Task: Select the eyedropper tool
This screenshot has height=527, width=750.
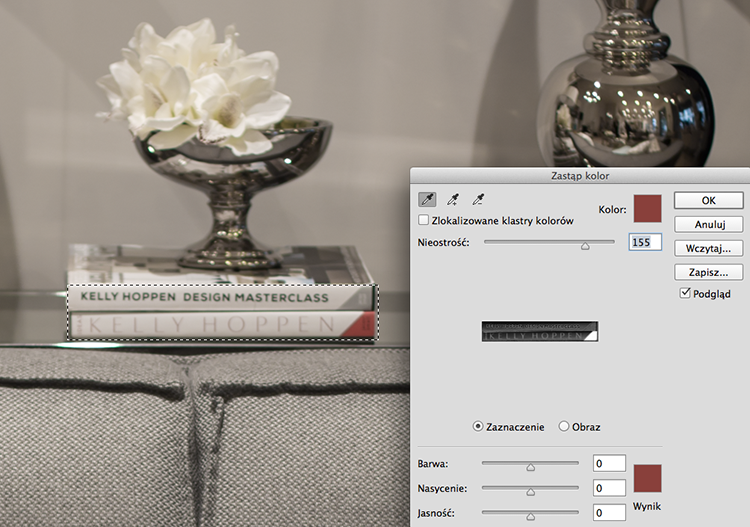Action: (427, 199)
